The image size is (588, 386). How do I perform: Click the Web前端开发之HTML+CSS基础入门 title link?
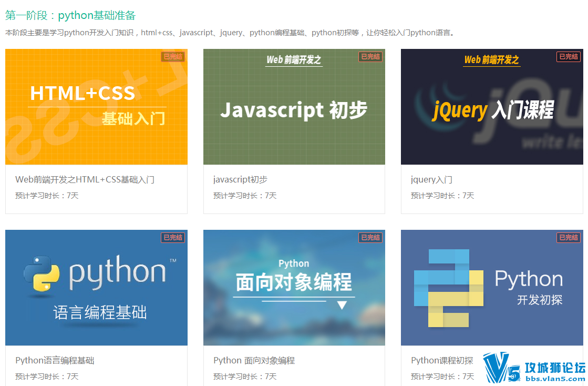click(x=85, y=180)
